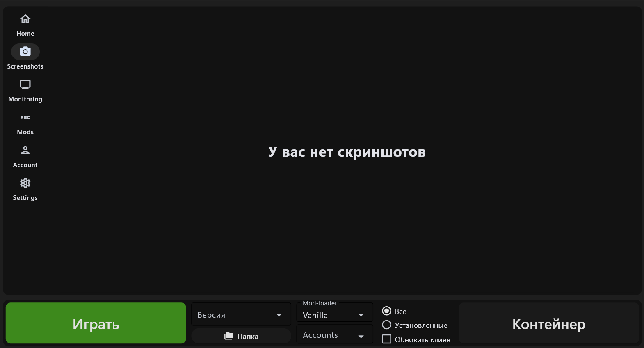The width and height of the screenshot is (644, 348).
Task: Expand the Accounts dropdown arrow
Action: pos(361,336)
